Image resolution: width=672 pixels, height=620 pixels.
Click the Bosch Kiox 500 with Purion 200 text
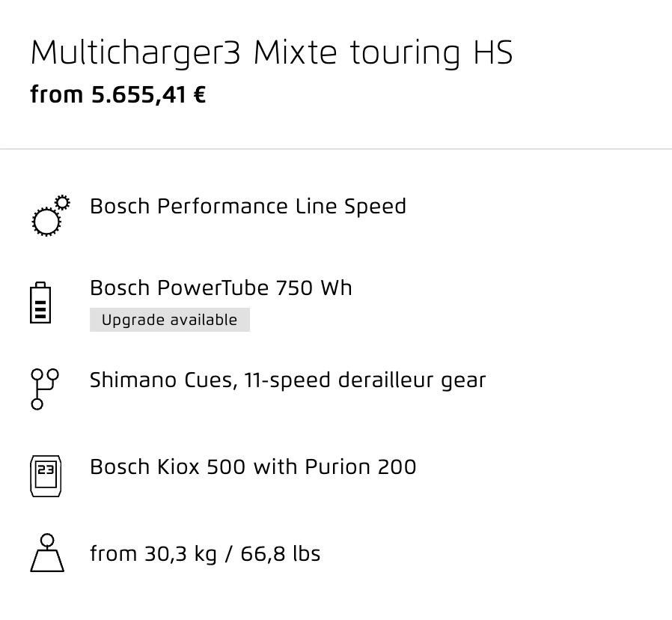[x=253, y=466]
